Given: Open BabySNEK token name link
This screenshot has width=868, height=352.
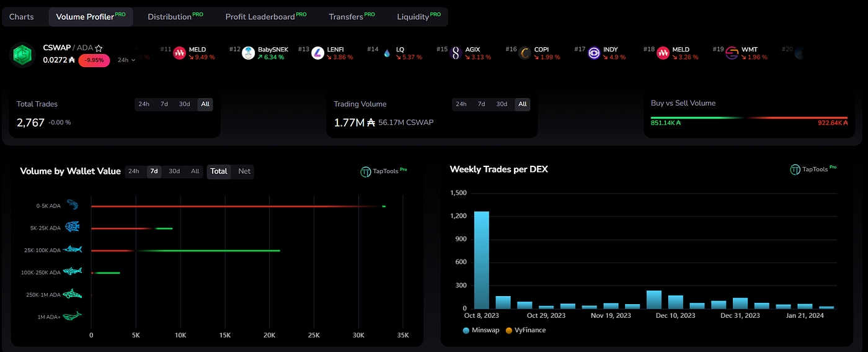Looking at the screenshot, I should pos(273,50).
